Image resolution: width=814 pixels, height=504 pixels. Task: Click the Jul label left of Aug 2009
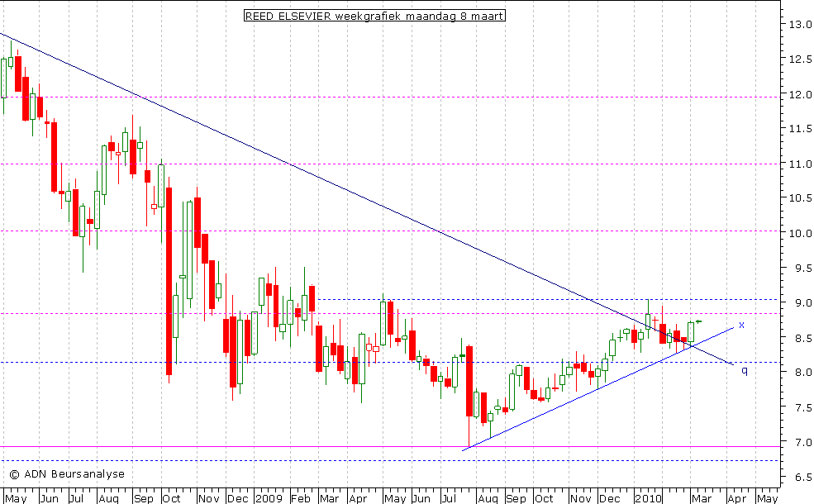pos(448,498)
